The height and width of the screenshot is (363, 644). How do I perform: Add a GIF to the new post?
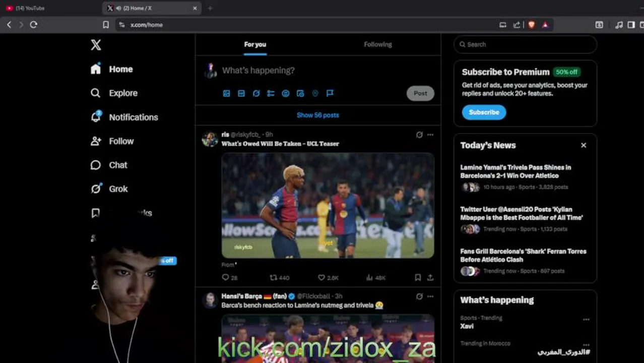tap(241, 93)
